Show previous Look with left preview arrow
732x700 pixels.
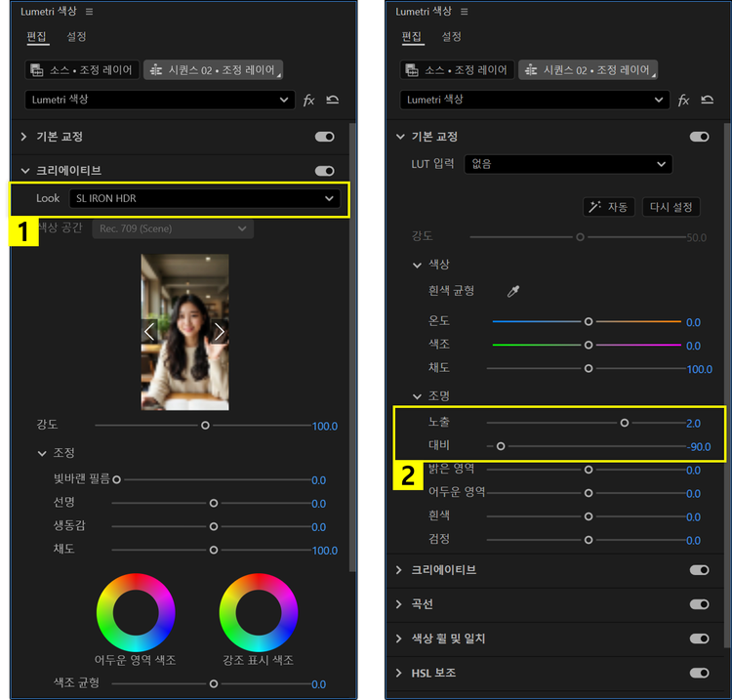click(x=149, y=332)
